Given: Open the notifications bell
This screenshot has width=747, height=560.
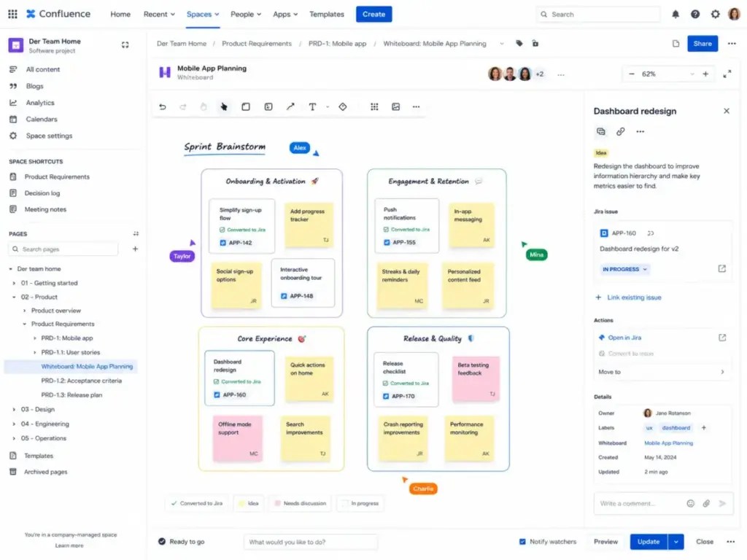Looking at the screenshot, I should tap(676, 15).
